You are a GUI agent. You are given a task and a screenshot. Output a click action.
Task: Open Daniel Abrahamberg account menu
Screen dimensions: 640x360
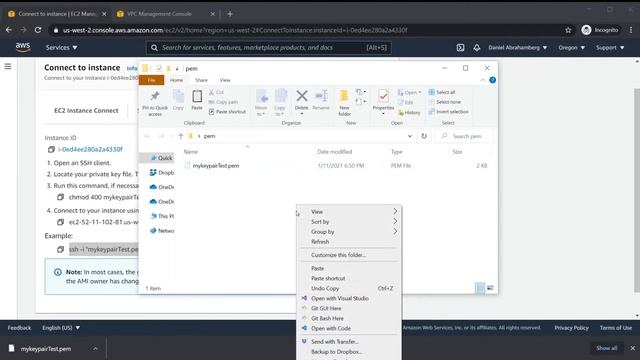(518, 48)
